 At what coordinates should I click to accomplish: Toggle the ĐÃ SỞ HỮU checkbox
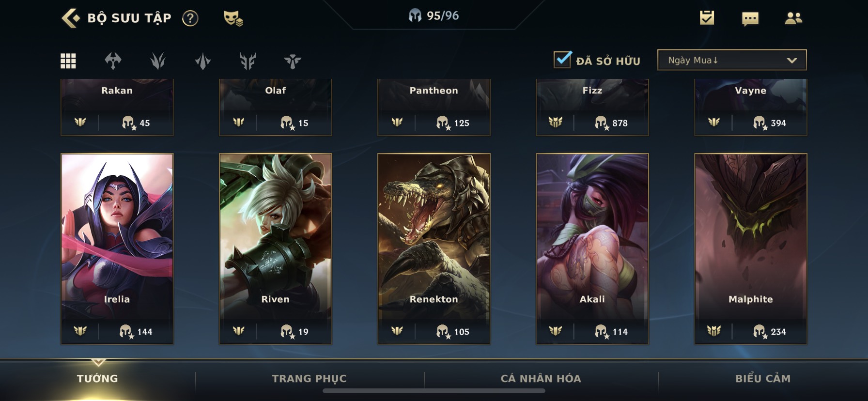click(562, 60)
